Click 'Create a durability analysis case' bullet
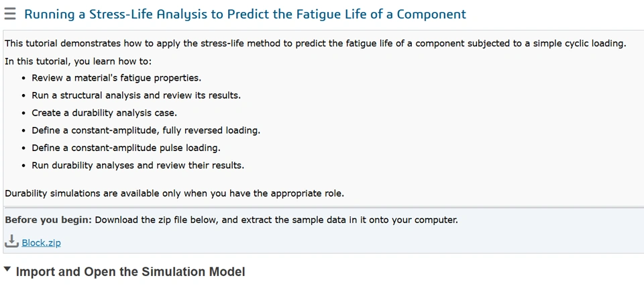The height and width of the screenshot is (286, 644). pyautogui.click(x=104, y=113)
